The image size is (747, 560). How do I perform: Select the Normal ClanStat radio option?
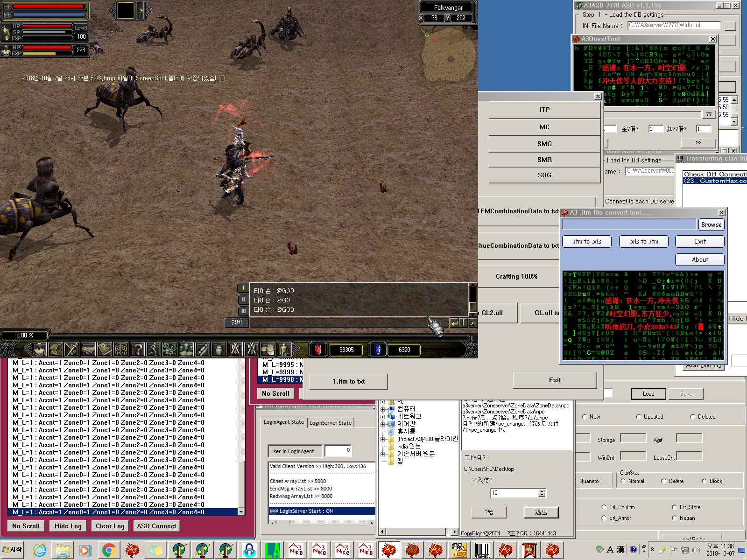(x=623, y=481)
